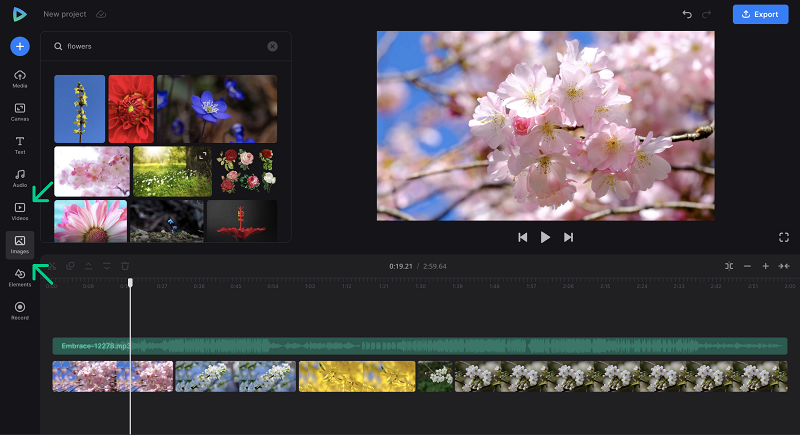The height and width of the screenshot is (435, 800).
Task: Undo the last action
Action: click(687, 14)
